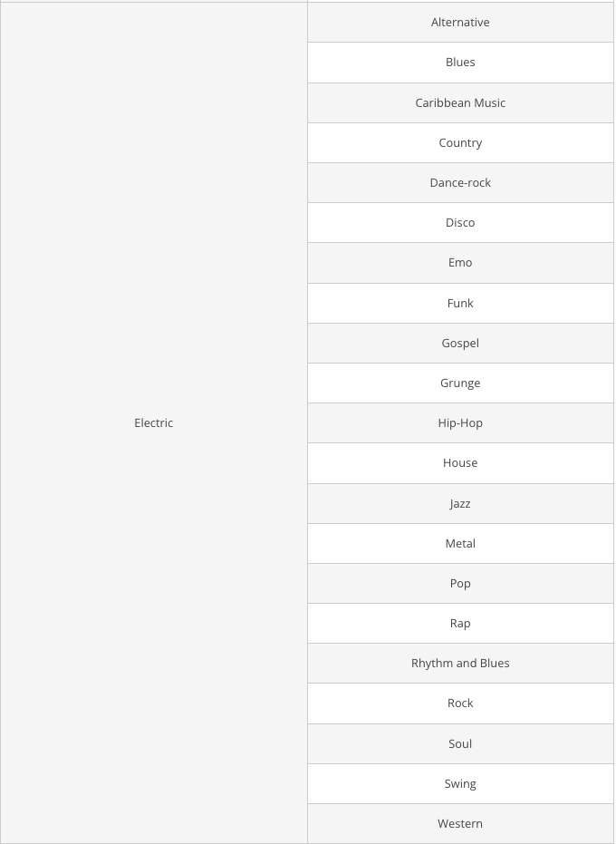Select the Disco genre row

point(460,222)
